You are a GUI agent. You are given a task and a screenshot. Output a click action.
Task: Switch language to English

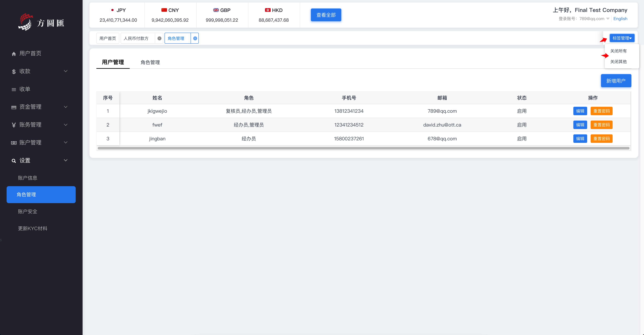tap(620, 19)
